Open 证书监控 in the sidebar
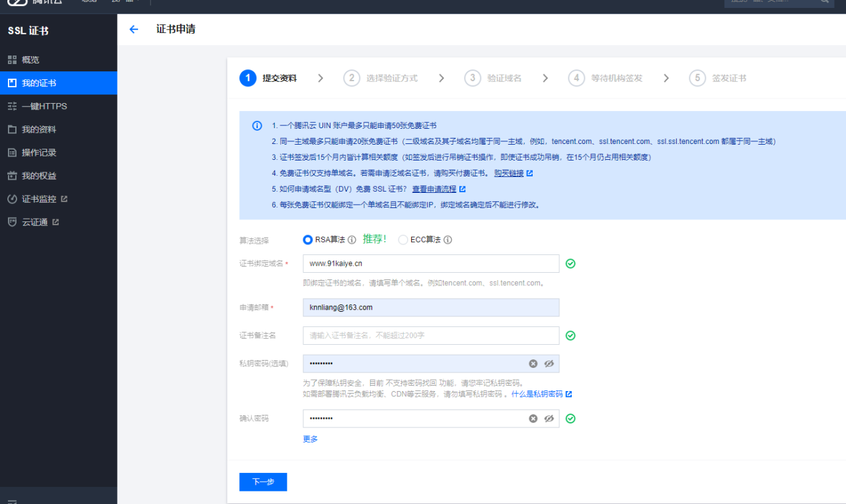Viewport: 846px width, 504px height. point(39,199)
